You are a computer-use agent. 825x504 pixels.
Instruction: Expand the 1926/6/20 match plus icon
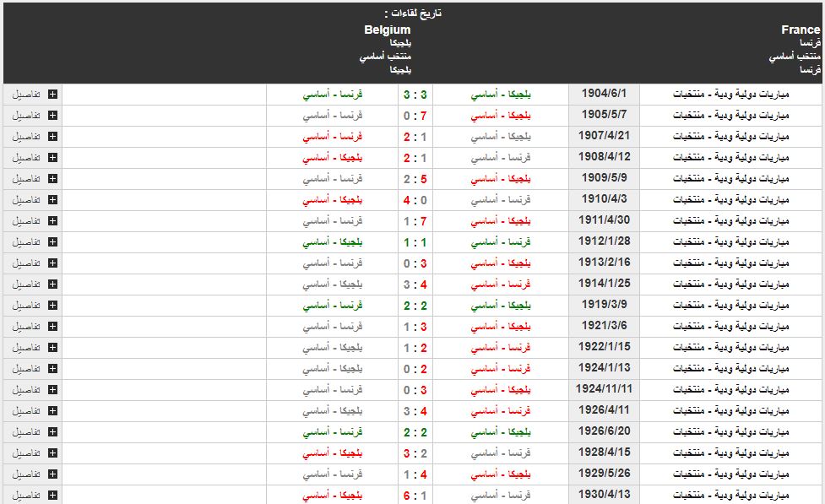(52, 432)
